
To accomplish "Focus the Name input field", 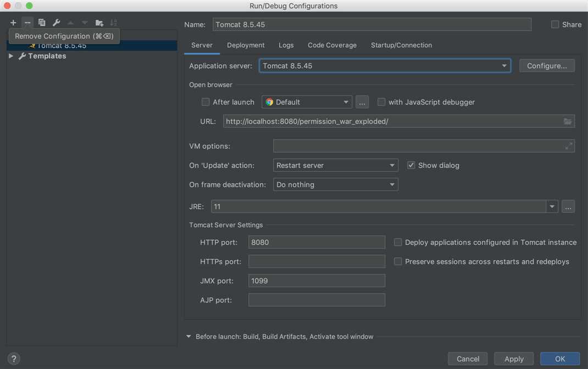I will tap(371, 24).
